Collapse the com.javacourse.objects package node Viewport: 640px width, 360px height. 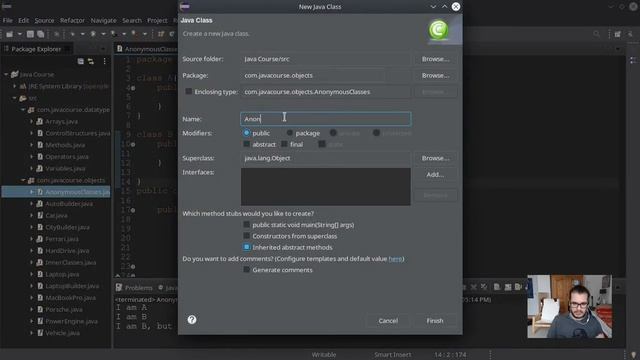(x=23, y=180)
